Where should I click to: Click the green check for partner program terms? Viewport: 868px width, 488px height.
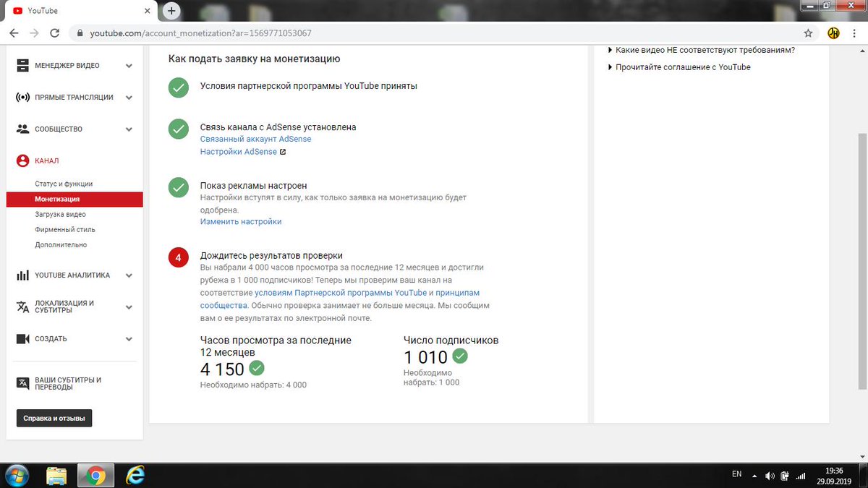click(178, 87)
